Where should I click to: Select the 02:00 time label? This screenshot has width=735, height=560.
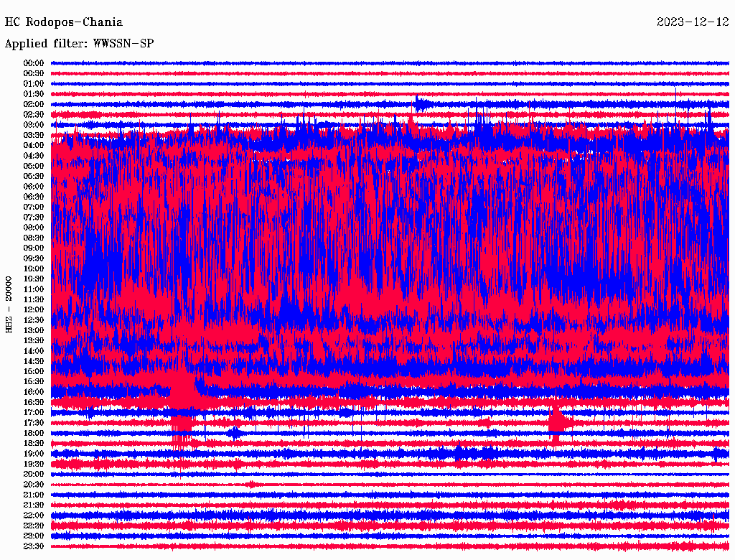(x=34, y=104)
